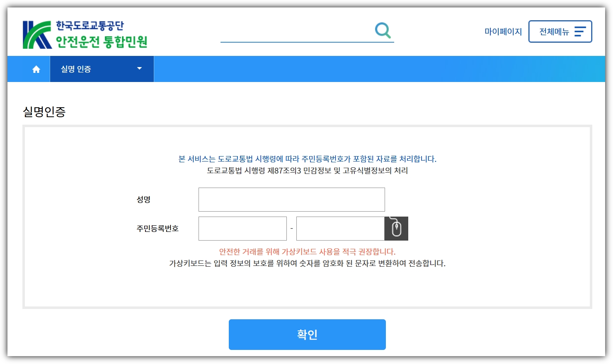Image resolution: width=613 pixels, height=364 pixels.
Task: Expand the 실명 인증 dropdown arrow
Action: (x=139, y=69)
